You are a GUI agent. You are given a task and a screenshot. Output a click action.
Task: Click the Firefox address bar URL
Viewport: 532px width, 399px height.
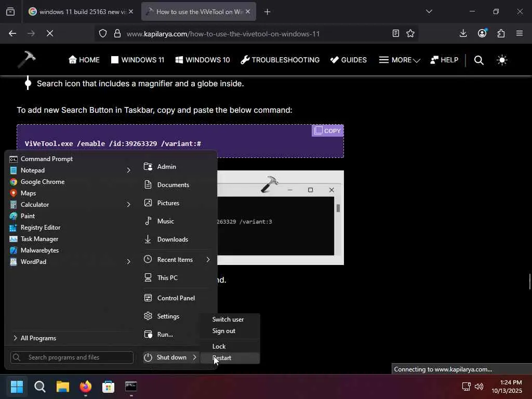point(223,34)
